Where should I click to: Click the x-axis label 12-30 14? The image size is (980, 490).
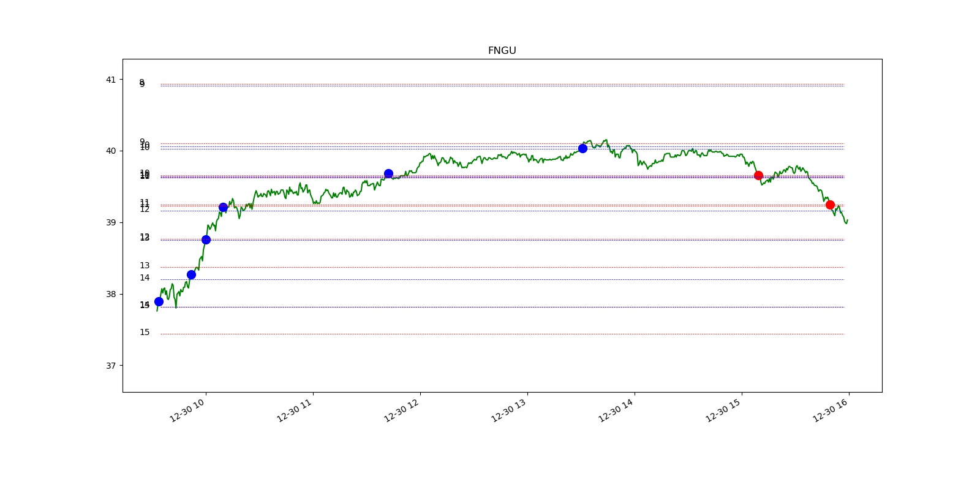(616, 410)
